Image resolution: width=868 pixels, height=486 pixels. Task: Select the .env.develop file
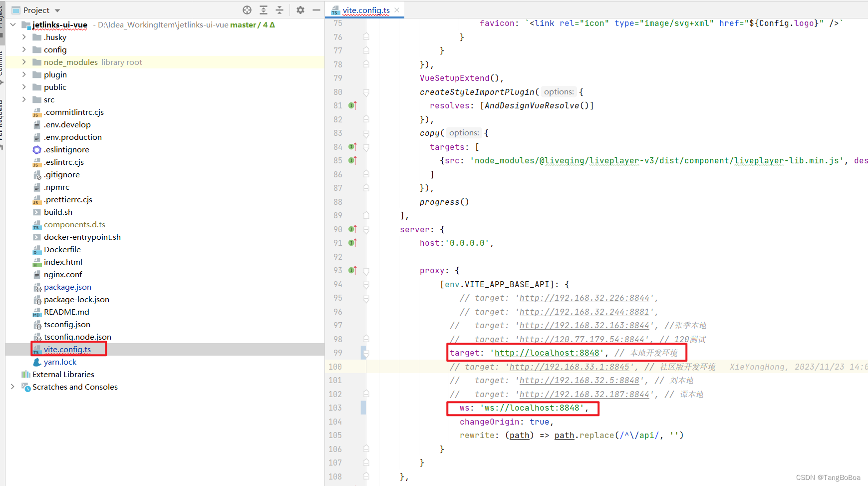[67, 124]
